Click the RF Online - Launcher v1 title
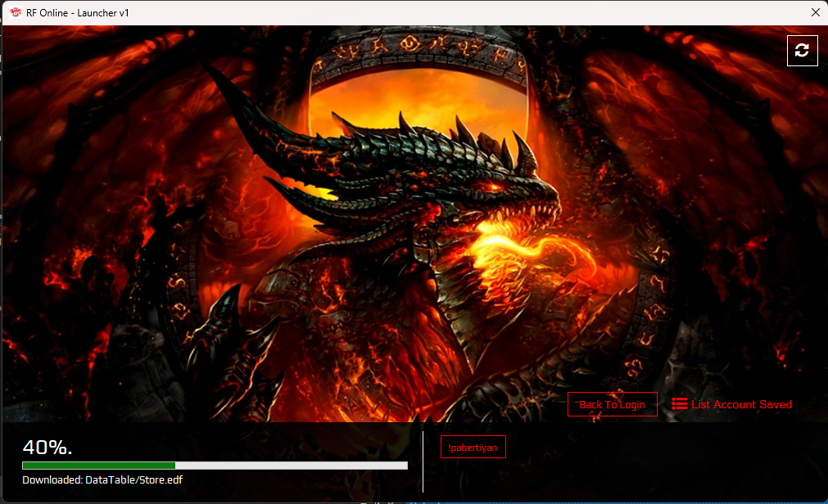Image resolution: width=828 pixels, height=504 pixels. [x=78, y=12]
